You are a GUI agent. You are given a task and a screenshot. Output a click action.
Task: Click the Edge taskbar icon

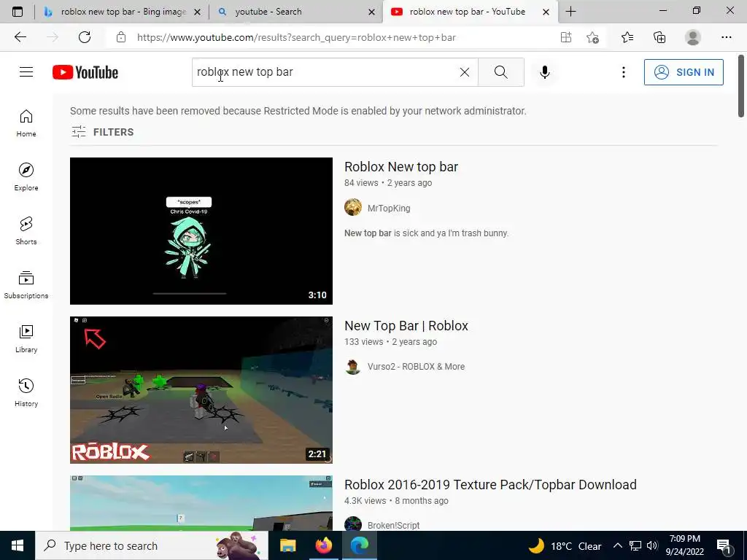tap(359, 545)
